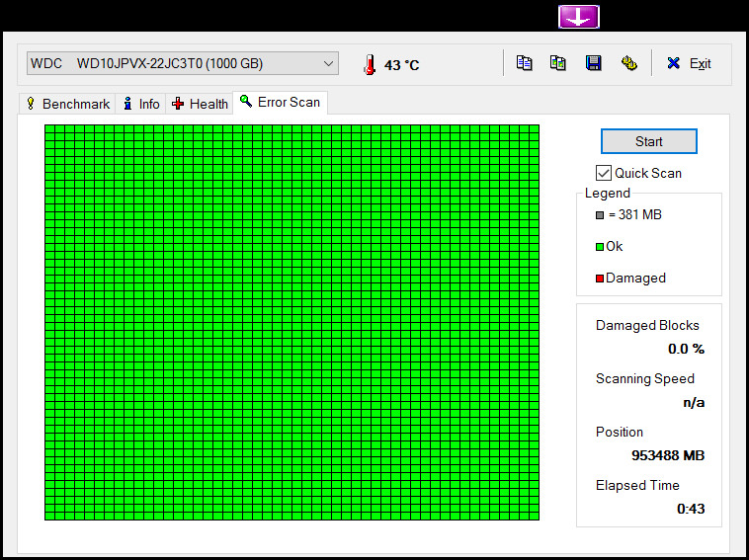Screen dimensions: 749x560
Task: Start the error scan
Action: click(x=648, y=141)
